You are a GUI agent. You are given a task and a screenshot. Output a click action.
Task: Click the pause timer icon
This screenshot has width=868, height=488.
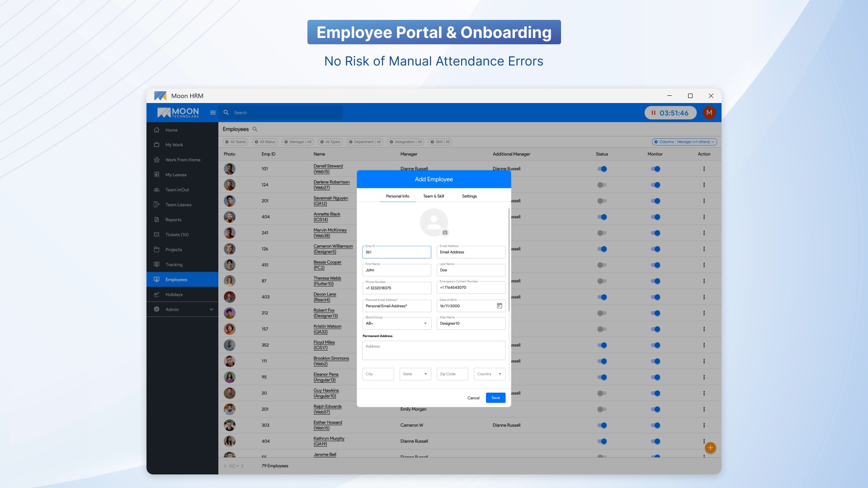653,113
